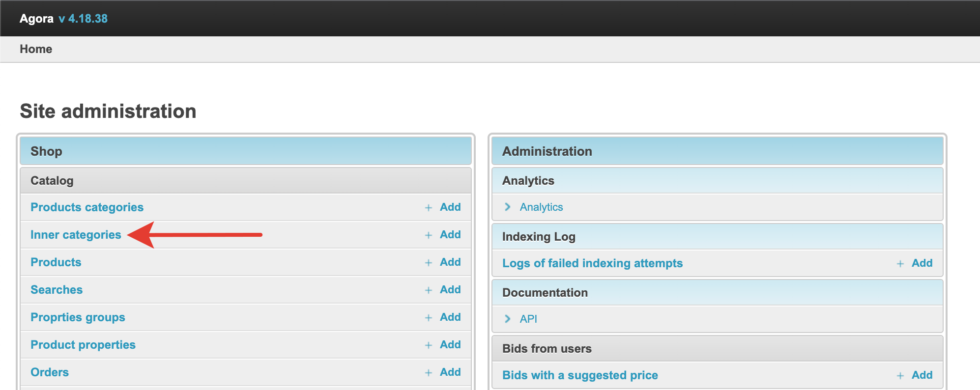Click the plus icon in Searches row
980x390 pixels.
[x=429, y=290]
